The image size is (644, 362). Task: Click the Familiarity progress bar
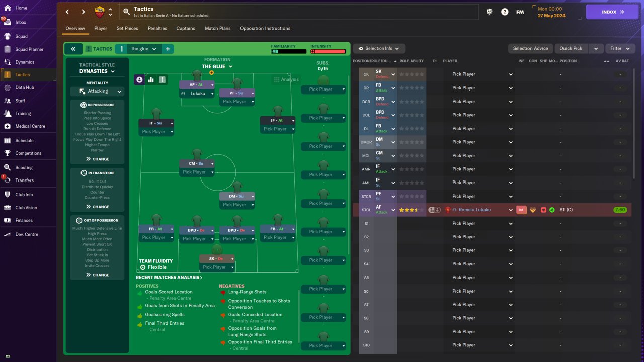[288, 51]
